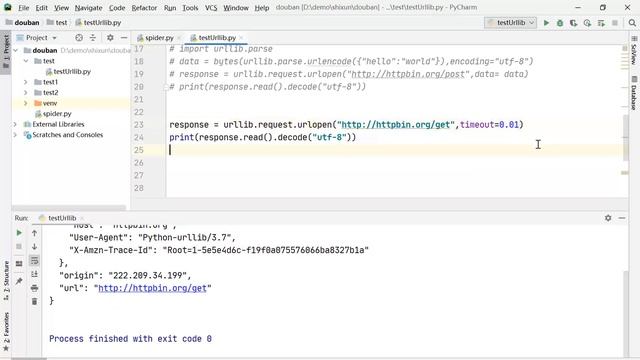This screenshot has width=640, height=360.
Task: Hide the Project panel with minus icon
Action: click(x=124, y=38)
